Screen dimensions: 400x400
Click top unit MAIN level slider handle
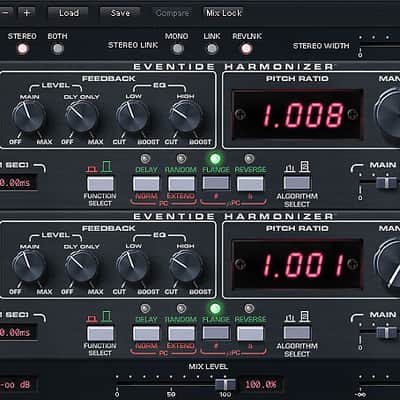(x=386, y=183)
